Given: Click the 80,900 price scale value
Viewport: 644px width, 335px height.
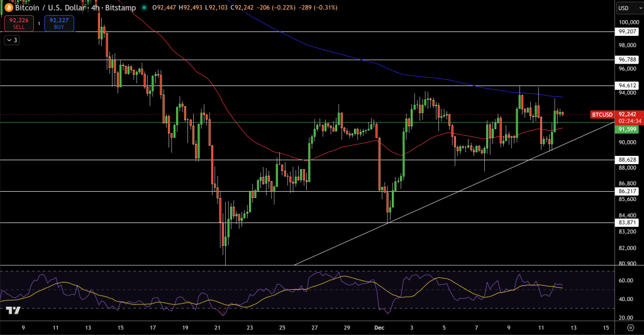Looking at the screenshot, I should point(627,263).
